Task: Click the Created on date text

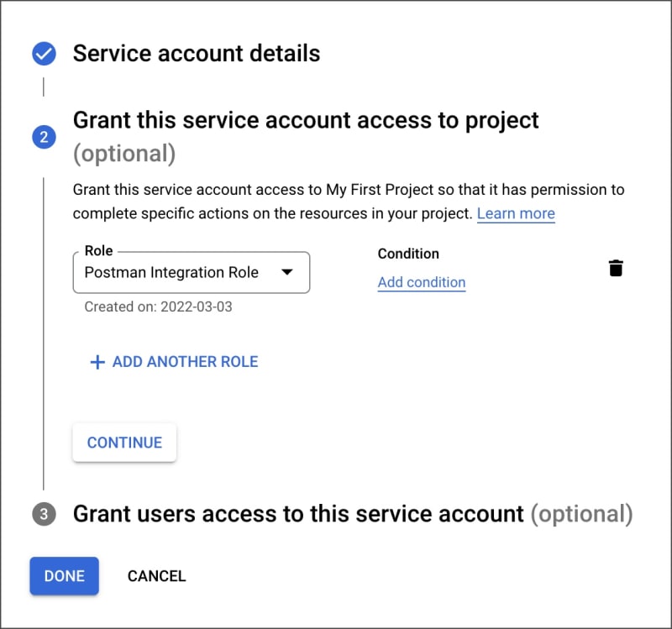Action: [158, 307]
